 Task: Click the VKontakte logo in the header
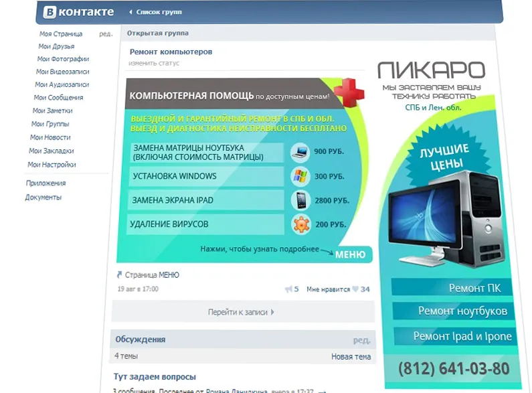point(79,12)
